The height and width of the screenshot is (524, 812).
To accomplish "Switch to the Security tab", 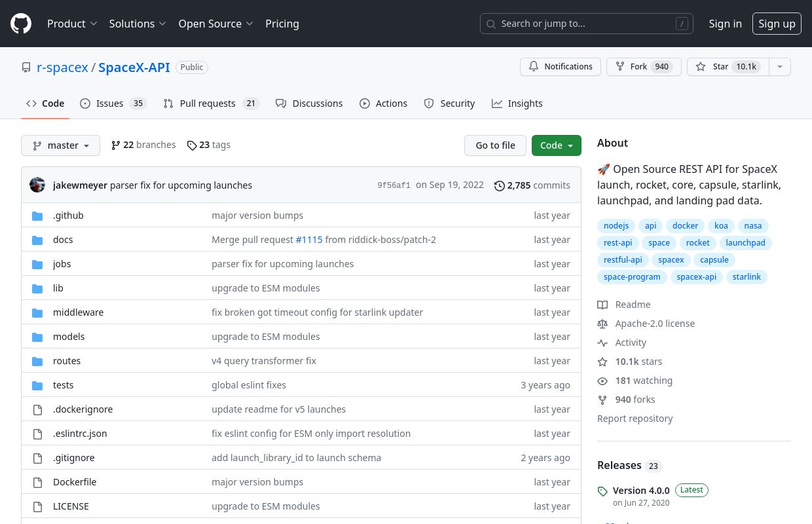I will pos(449,103).
